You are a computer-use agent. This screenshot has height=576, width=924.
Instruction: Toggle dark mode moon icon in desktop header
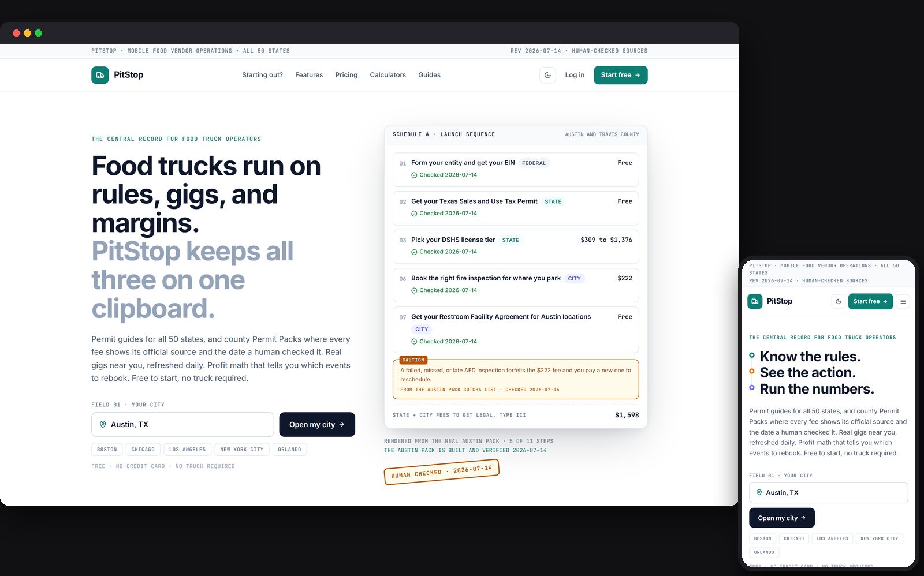(547, 75)
